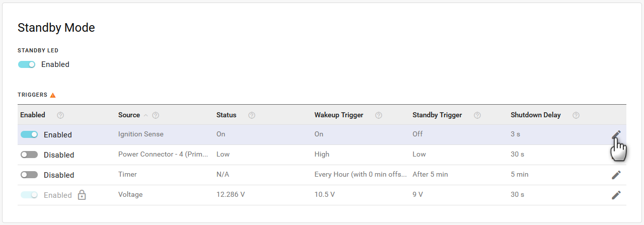The width and height of the screenshot is (644, 225).
Task: Click help icon beside Enabled column header
Action: pyautogui.click(x=60, y=115)
